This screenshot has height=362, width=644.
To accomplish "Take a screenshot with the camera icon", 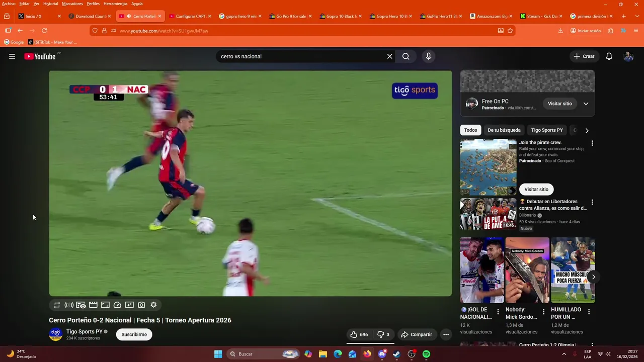I will 141,305.
